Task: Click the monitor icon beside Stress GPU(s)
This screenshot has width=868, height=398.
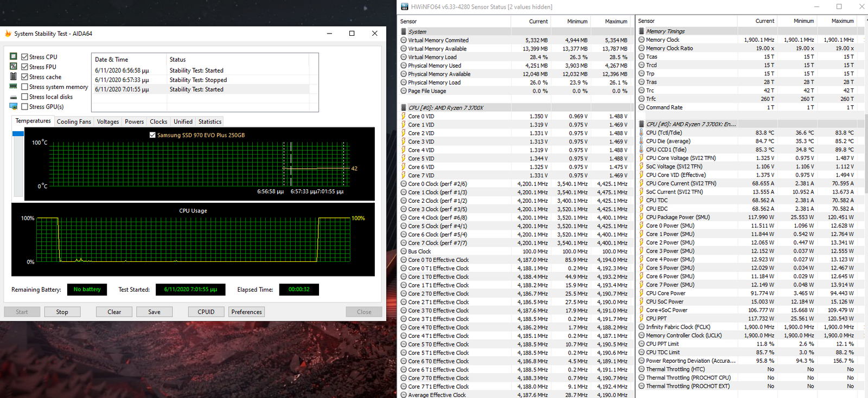Action: click(14, 106)
